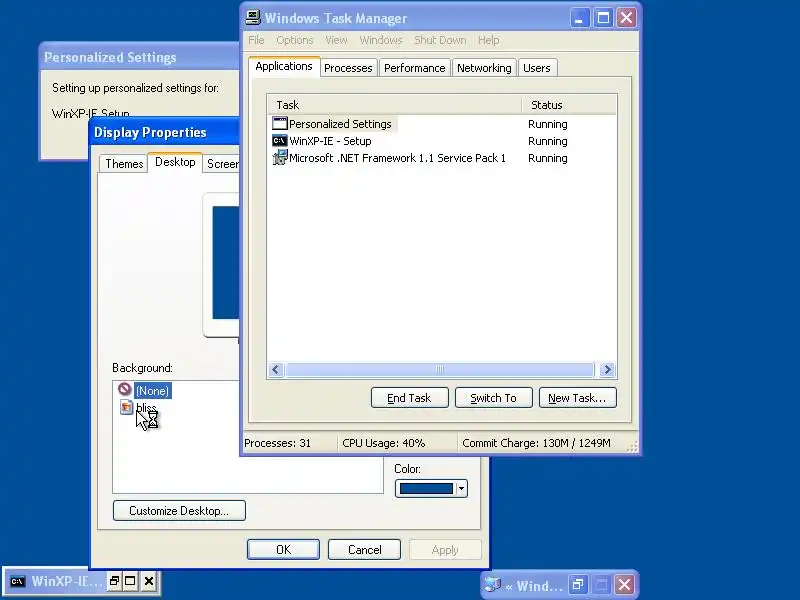Select the Applications tab
Viewport: 800px width, 600px height.
click(x=284, y=66)
